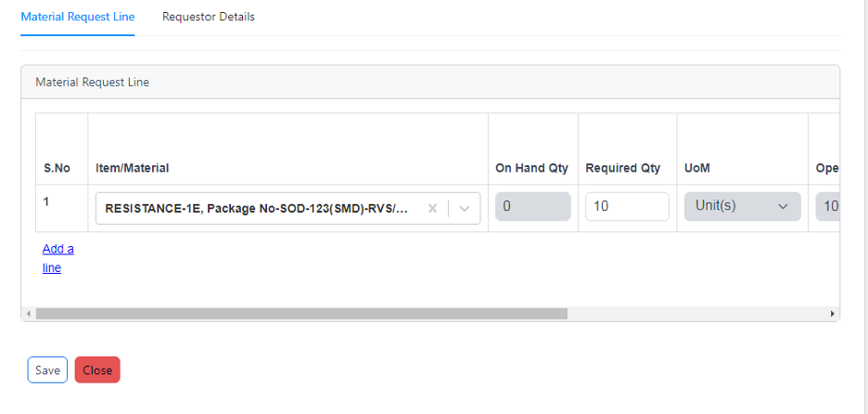Click the Item/Material column header
This screenshot has width=868, height=414.
click(x=133, y=168)
